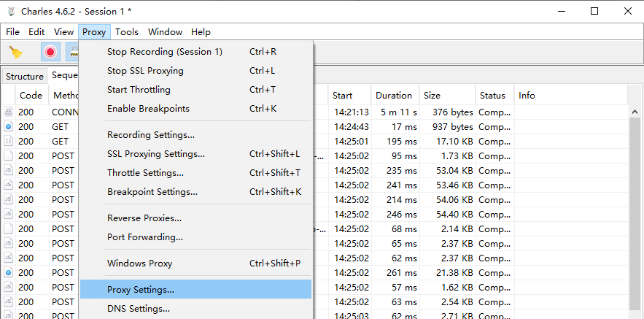Click the JS file icon on the 1.62 KB row
Image resolution: width=644 pixels, height=319 pixels.
click(8, 287)
